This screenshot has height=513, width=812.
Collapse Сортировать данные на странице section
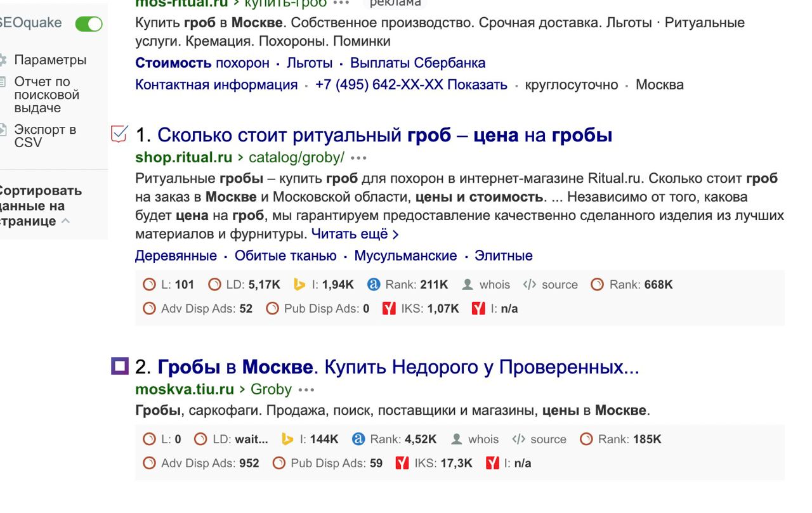pos(41,206)
